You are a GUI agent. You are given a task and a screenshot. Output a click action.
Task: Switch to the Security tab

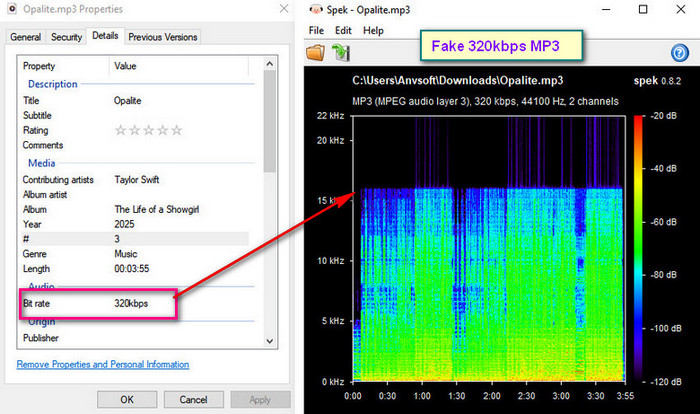(x=66, y=37)
